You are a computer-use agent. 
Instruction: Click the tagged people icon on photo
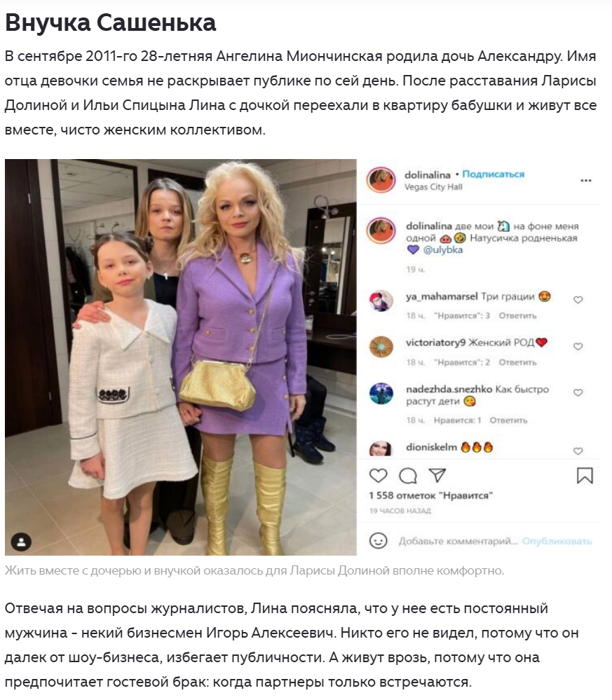(x=21, y=542)
